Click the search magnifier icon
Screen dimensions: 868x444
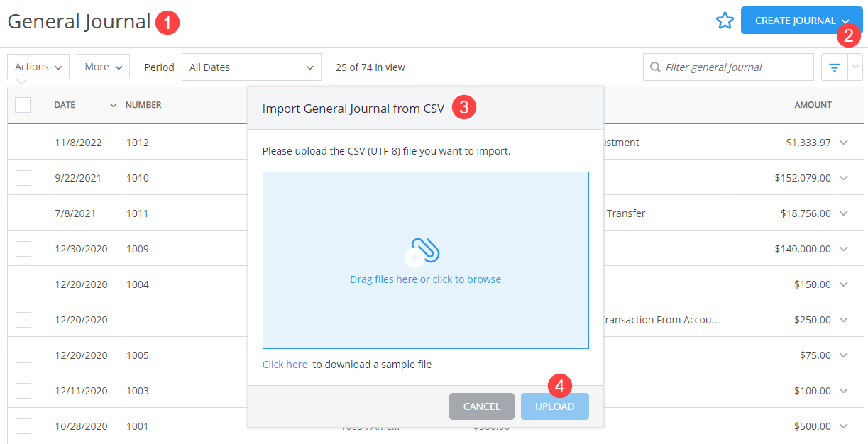tap(654, 67)
